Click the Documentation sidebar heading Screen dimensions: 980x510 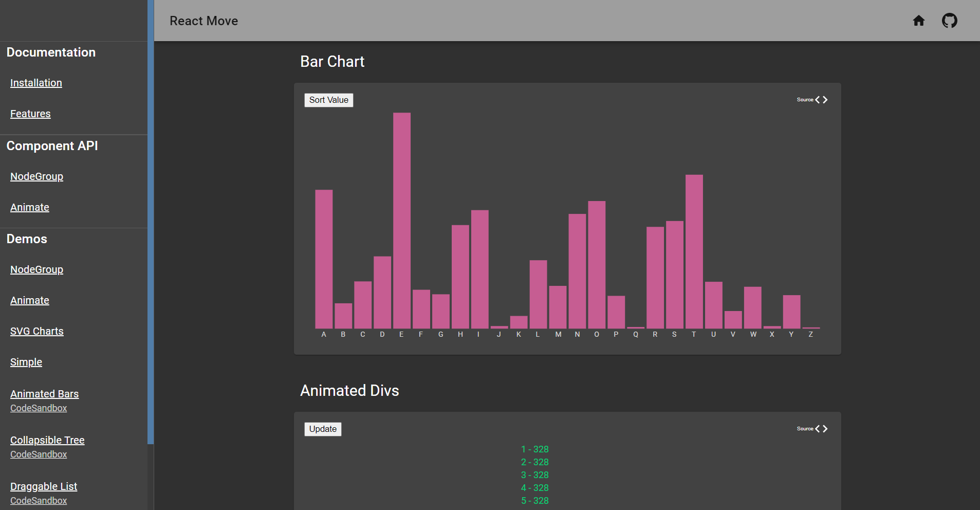point(51,52)
